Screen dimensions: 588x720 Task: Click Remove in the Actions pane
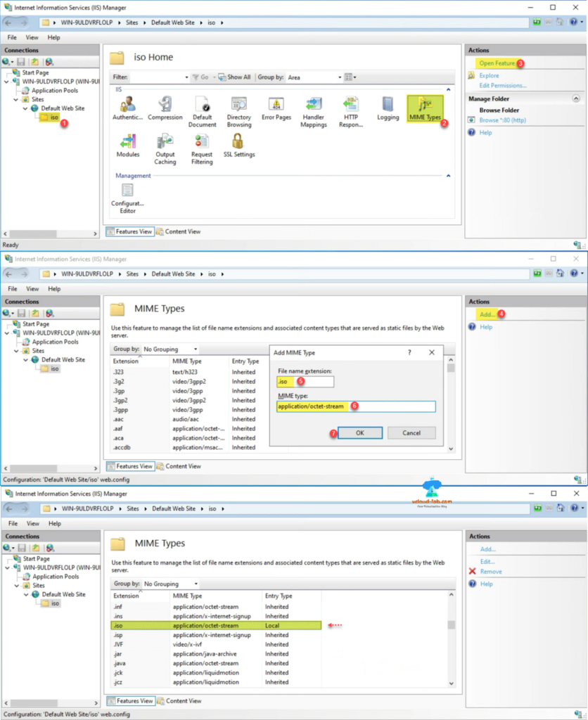(x=491, y=572)
